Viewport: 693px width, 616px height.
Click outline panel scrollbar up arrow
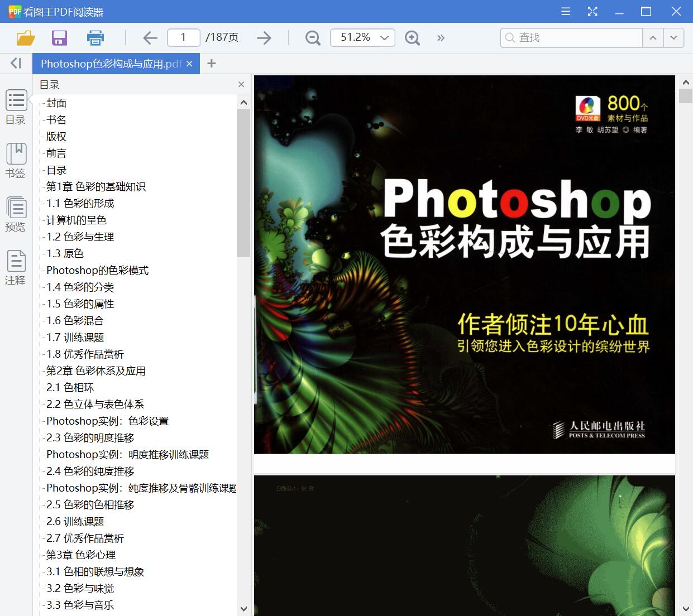coord(243,102)
